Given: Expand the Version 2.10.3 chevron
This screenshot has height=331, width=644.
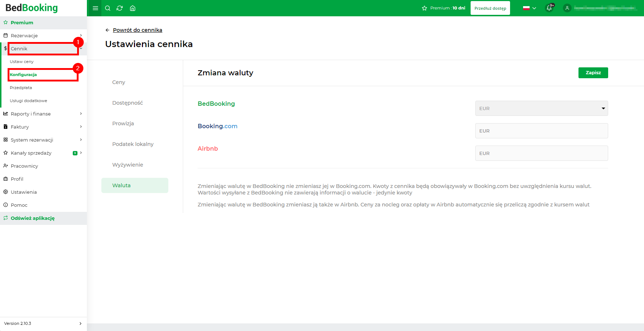Looking at the screenshot, I should (x=80, y=323).
